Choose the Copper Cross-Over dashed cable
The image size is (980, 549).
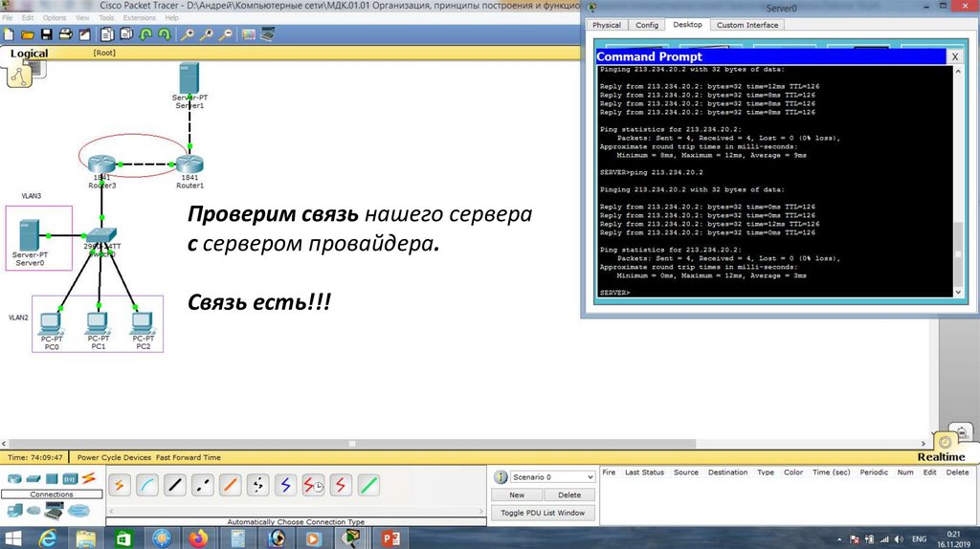(x=203, y=485)
